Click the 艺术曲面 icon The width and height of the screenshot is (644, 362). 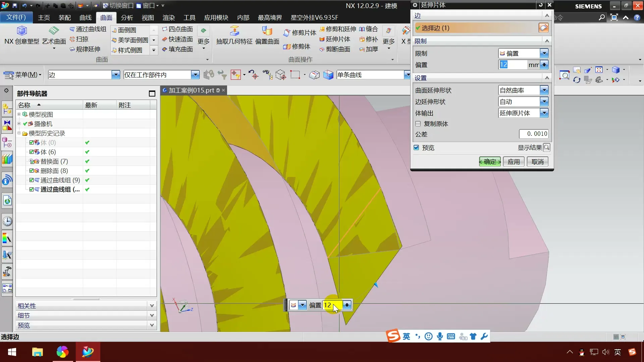coord(54,31)
